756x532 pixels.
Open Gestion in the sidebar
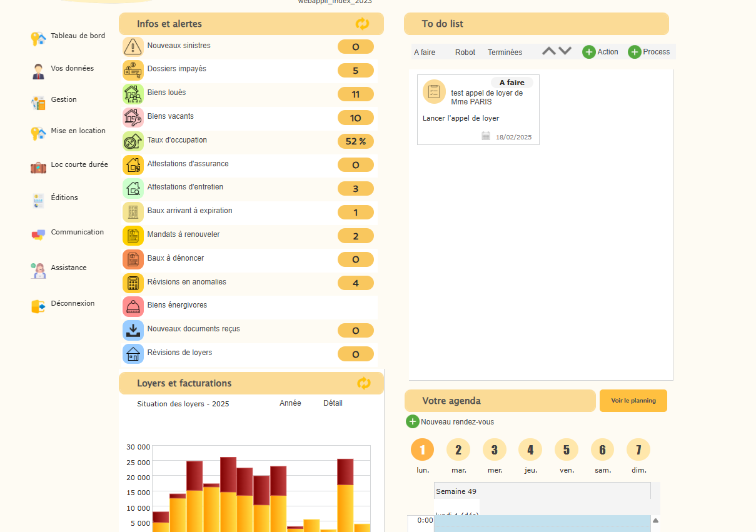64,100
